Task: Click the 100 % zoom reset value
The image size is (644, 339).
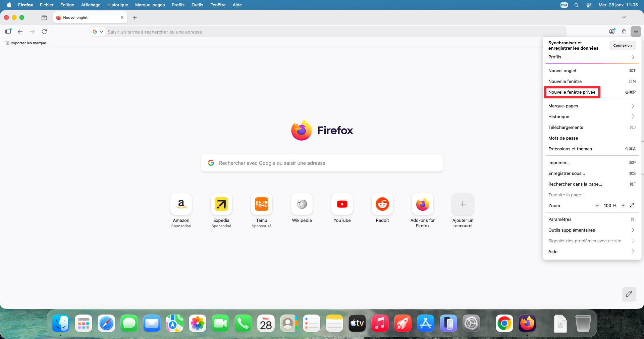Action: pyautogui.click(x=610, y=205)
